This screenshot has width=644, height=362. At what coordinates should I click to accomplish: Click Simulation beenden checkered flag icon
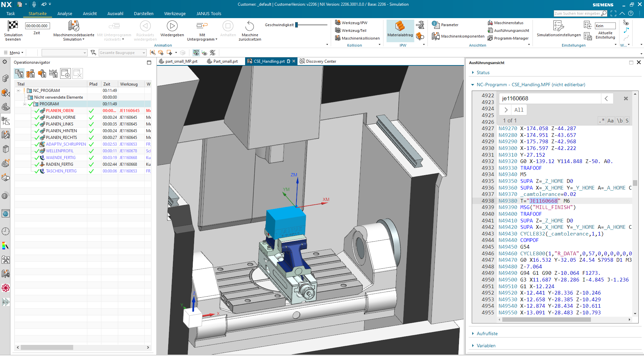coord(13,26)
